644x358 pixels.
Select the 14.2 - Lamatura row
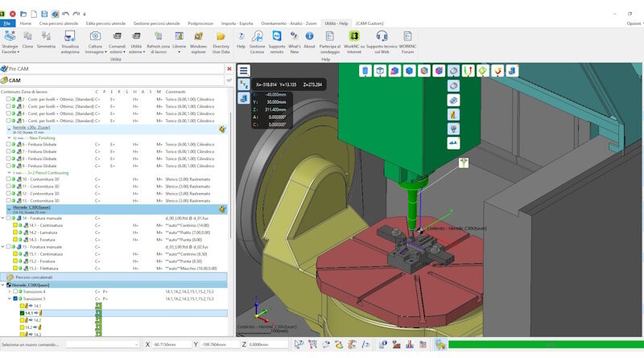(114, 232)
